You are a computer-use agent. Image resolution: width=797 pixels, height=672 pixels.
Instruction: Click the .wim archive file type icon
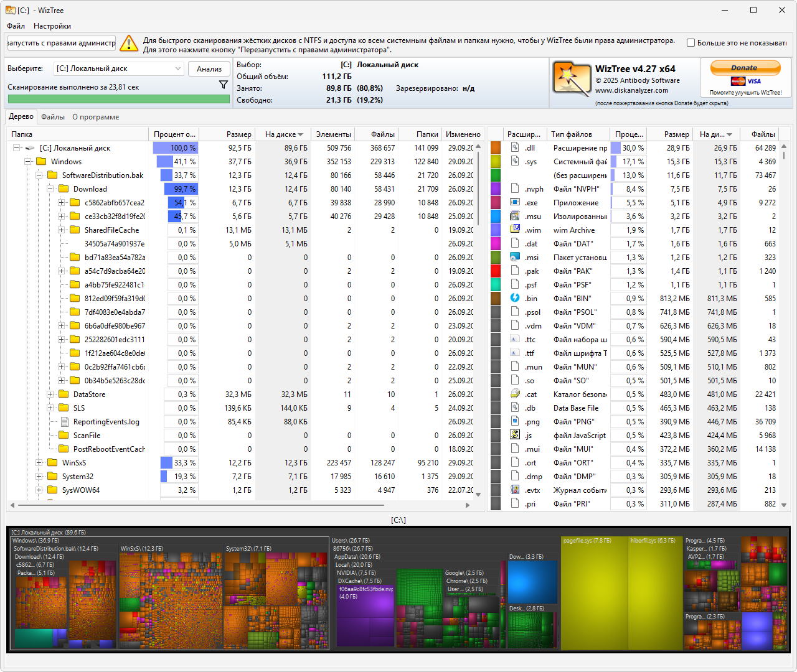coord(515,230)
